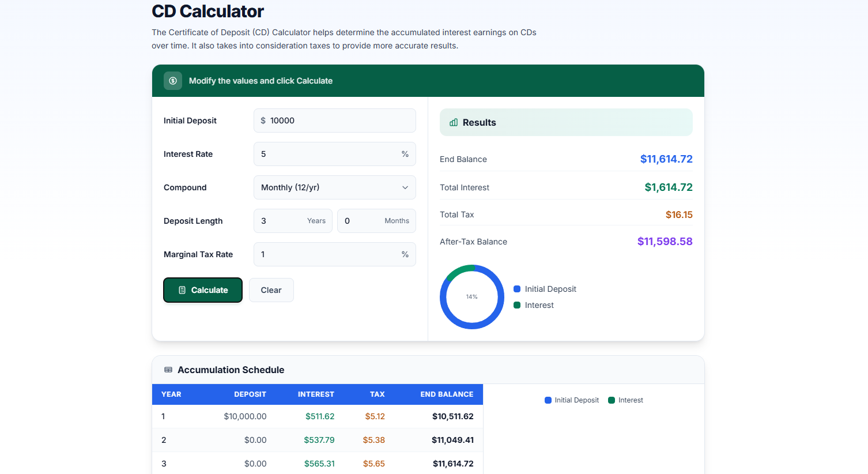868x474 pixels.
Task: Click the table icon next to Accumulation Schedule
Action: tap(168, 370)
